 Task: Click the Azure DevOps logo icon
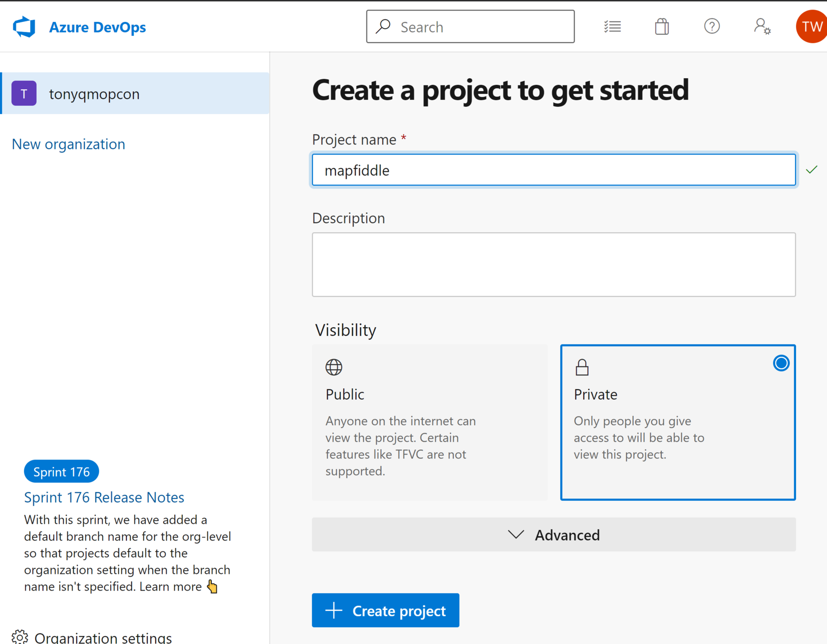pyautogui.click(x=24, y=27)
